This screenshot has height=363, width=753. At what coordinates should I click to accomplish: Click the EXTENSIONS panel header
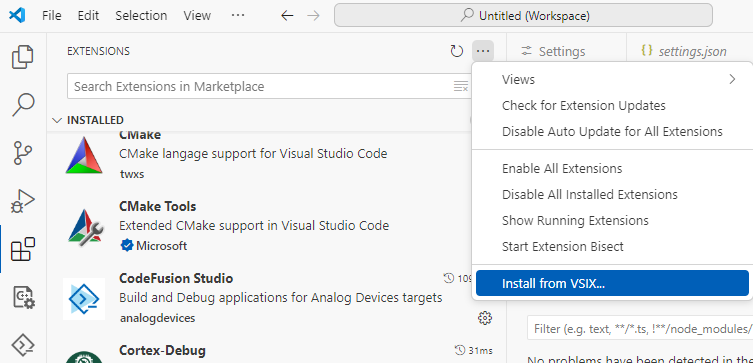(x=98, y=51)
